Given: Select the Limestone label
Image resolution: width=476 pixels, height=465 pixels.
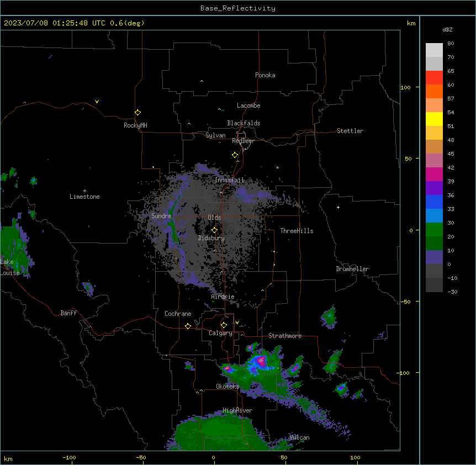Looking at the screenshot, I should [x=84, y=197].
